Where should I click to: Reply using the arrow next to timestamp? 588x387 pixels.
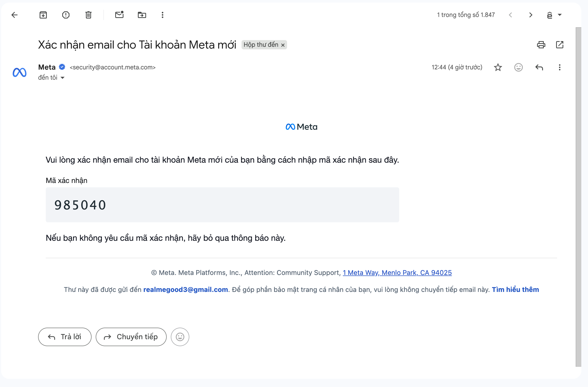(x=539, y=67)
